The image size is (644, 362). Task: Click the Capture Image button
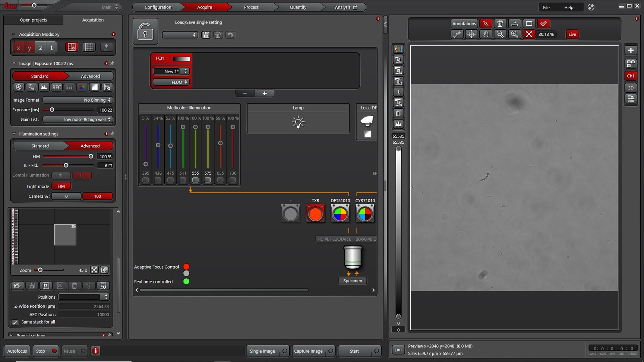click(x=309, y=351)
